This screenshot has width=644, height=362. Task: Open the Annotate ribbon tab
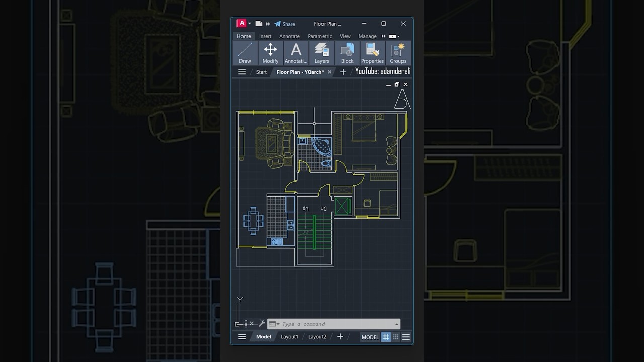coord(289,36)
